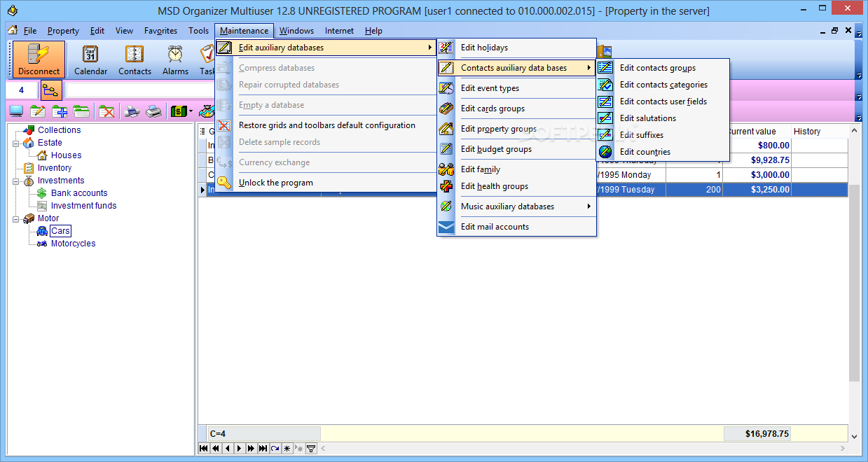The height and width of the screenshot is (462, 868).
Task: Choose Edit budget groups
Action: pyautogui.click(x=516, y=149)
